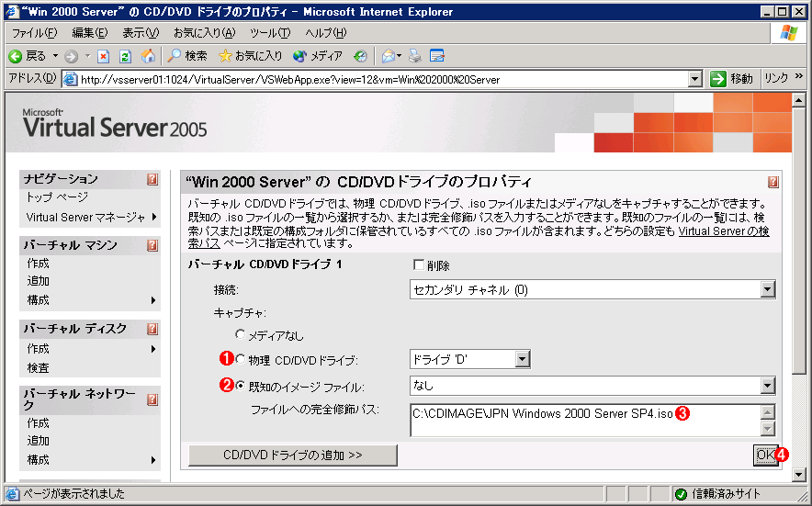Click the green 移動 (Go) button
Screen dimensions: 812x506
pyautogui.click(x=731, y=79)
